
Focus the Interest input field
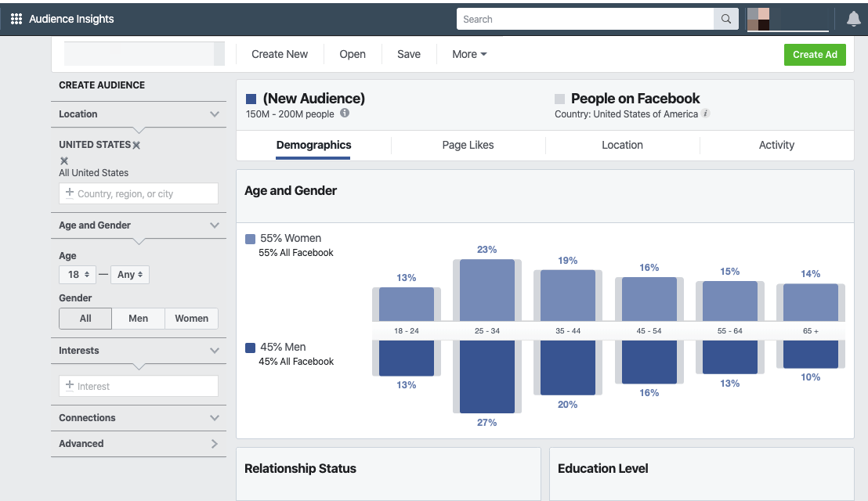pos(139,386)
